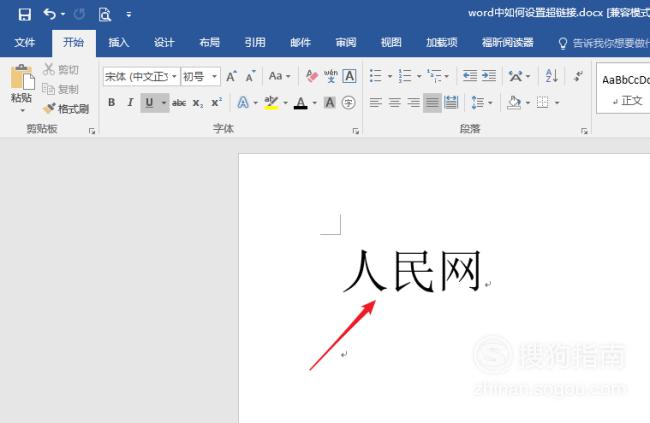Apply character border with the boxed A icon
Image resolution: width=650 pixels, height=423 pixels.
(349, 76)
